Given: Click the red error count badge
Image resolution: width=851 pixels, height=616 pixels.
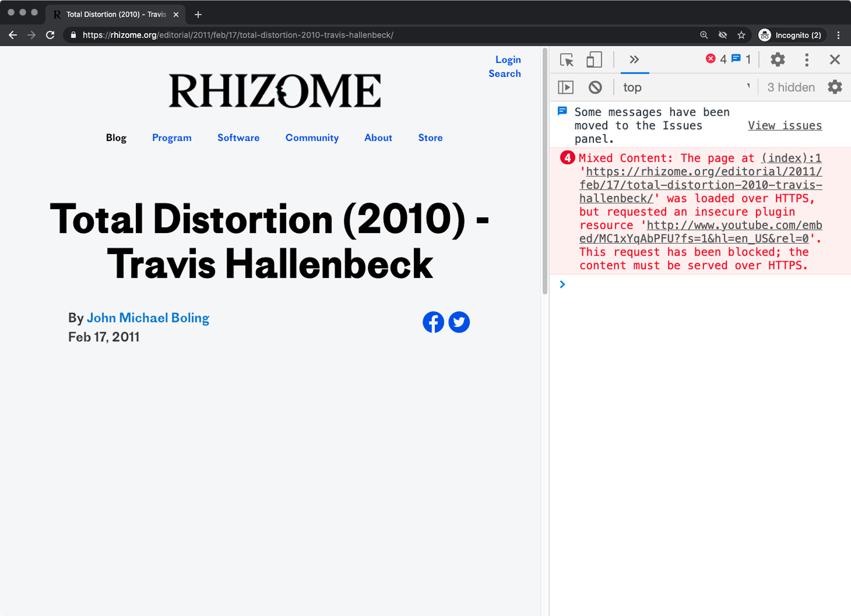Looking at the screenshot, I should click(x=716, y=59).
